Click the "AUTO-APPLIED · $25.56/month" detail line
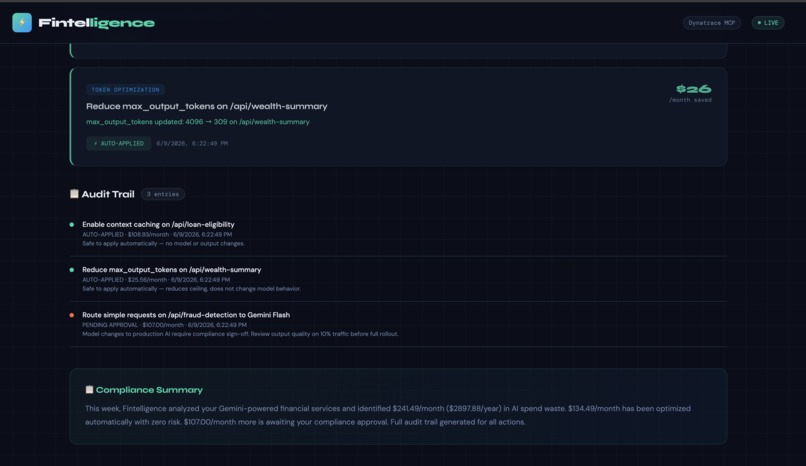 (156, 279)
